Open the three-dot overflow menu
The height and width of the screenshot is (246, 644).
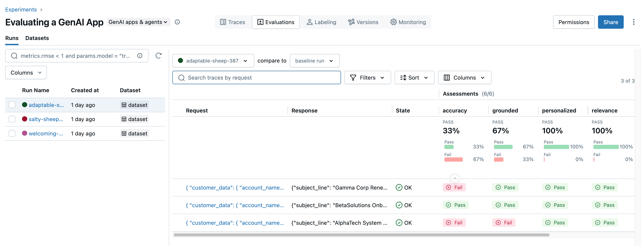pyautogui.click(x=633, y=22)
